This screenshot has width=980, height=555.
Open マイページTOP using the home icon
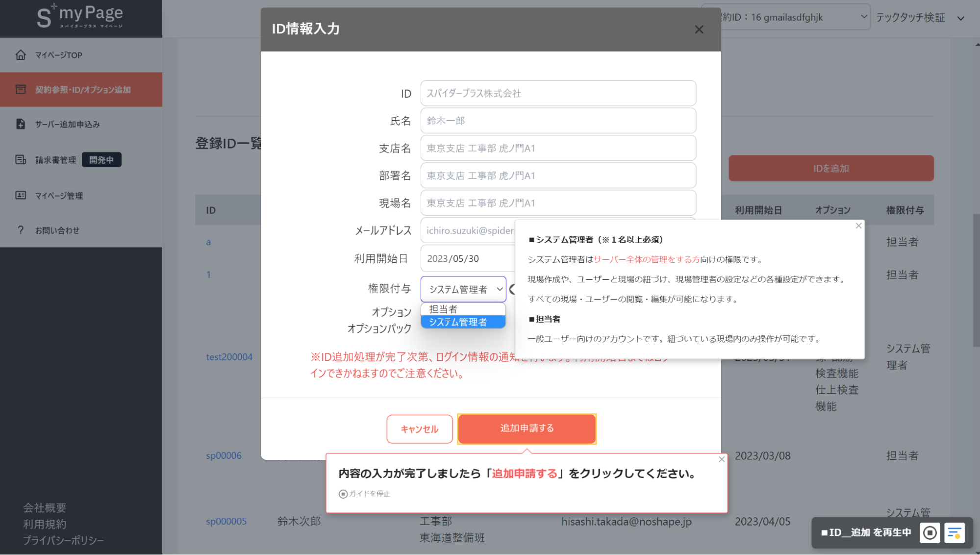pos(20,55)
